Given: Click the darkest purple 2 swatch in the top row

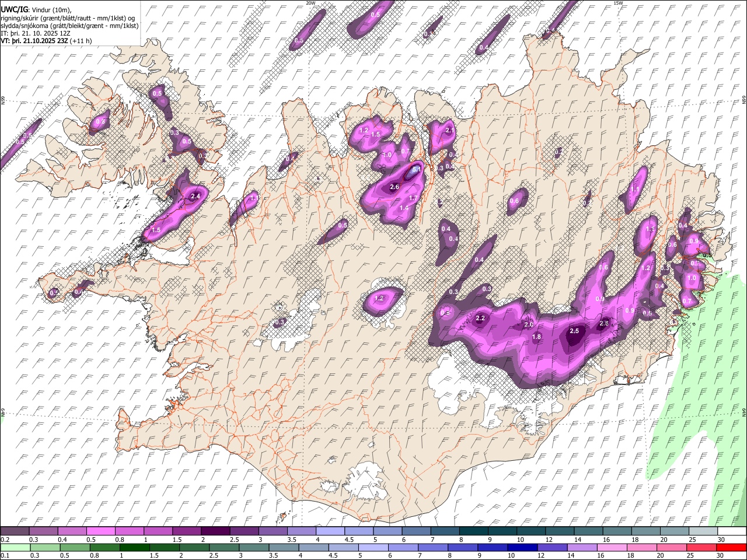Looking at the screenshot, I should pos(215,531).
